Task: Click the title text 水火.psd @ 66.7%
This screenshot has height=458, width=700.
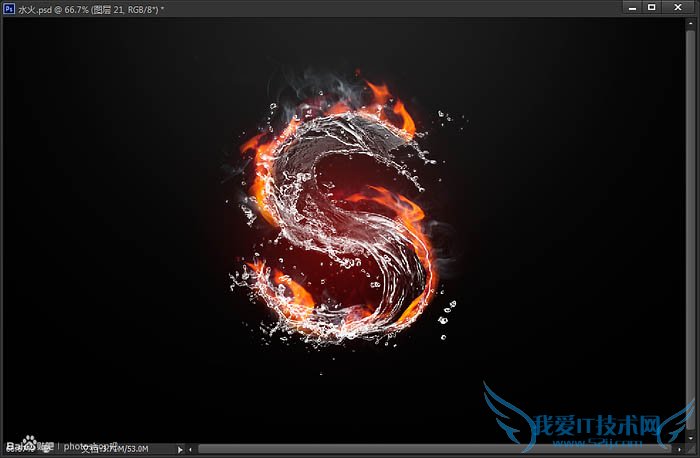Action: 53,9
